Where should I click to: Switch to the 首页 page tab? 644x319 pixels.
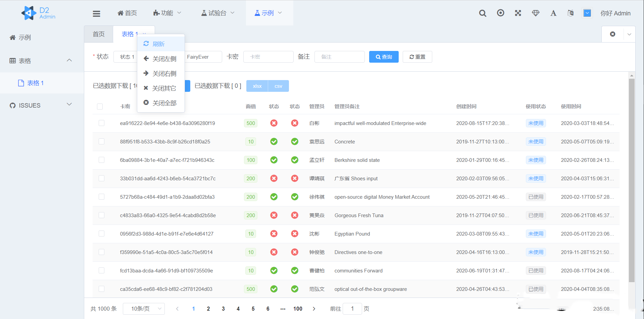[99, 34]
